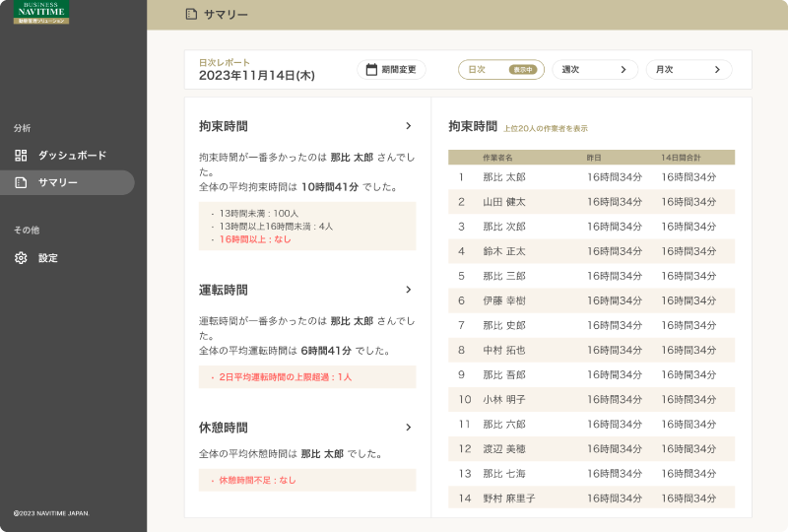Switch to the 週次 weekly report
Image resolution: width=788 pixels, height=532 pixels.
(595, 69)
